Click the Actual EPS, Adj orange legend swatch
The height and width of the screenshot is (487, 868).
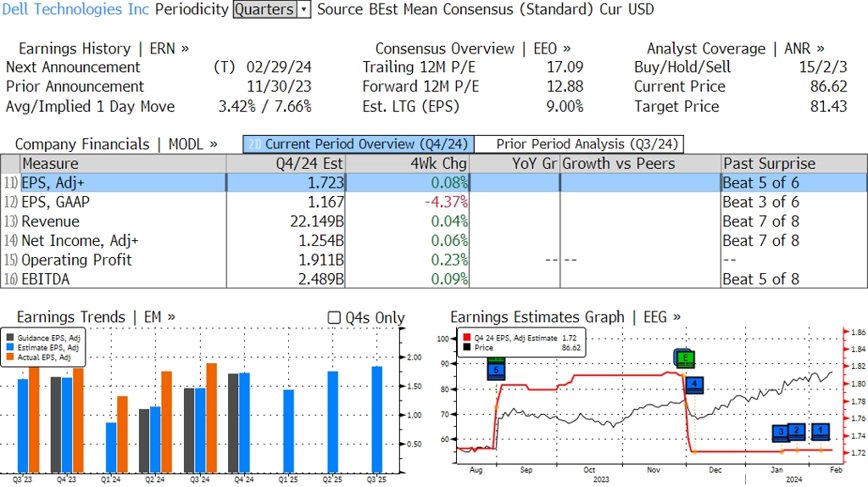(x=10, y=357)
